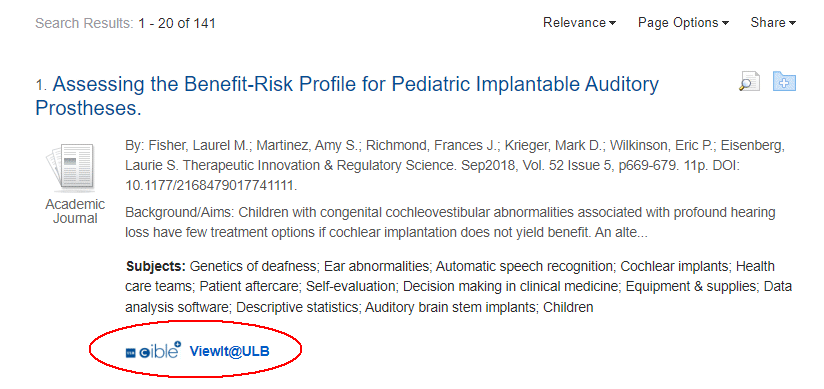Click the caret arrow beside Share
This screenshot has height=389, width=824.
coord(792,24)
